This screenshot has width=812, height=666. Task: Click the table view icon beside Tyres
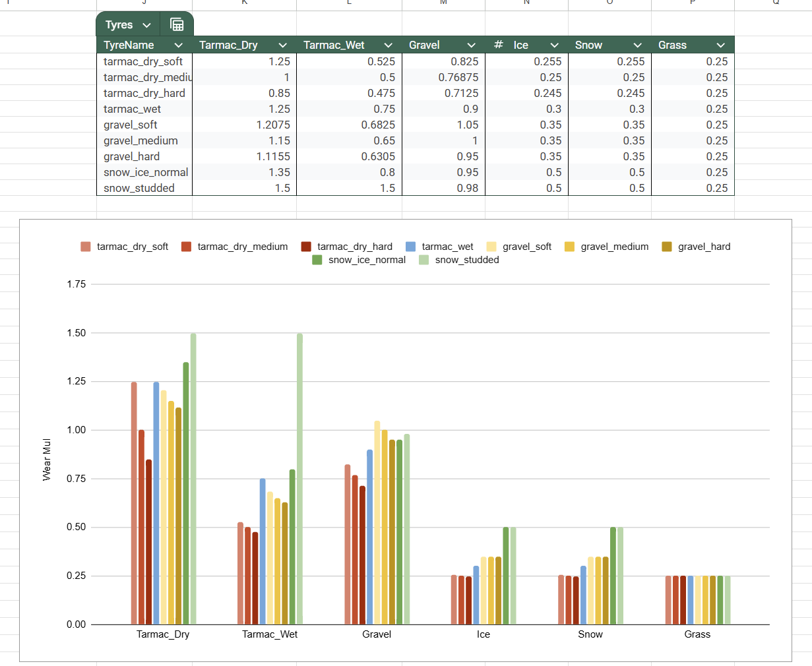point(177,24)
